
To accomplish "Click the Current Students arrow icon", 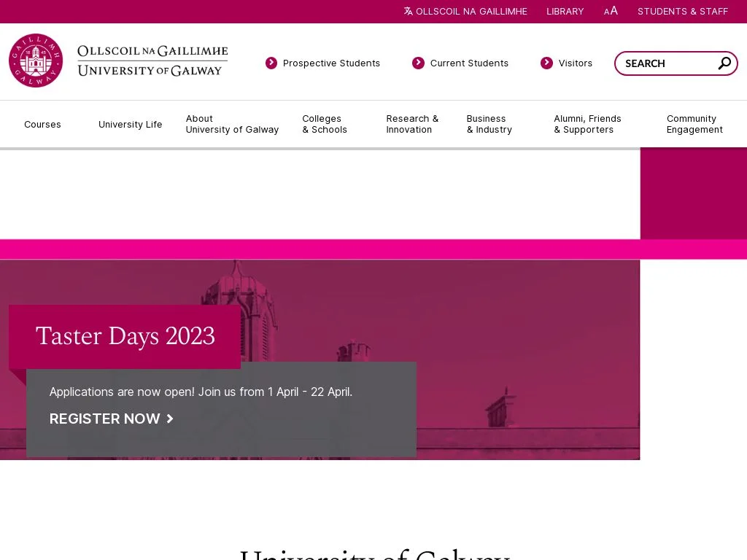I will click(418, 63).
